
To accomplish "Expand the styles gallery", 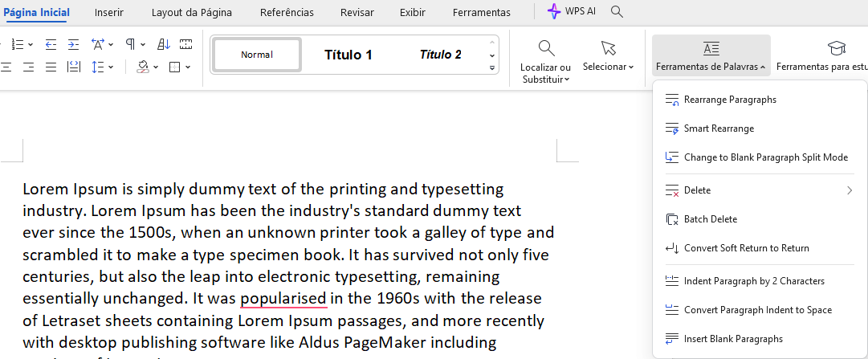I will [x=492, y=68].
